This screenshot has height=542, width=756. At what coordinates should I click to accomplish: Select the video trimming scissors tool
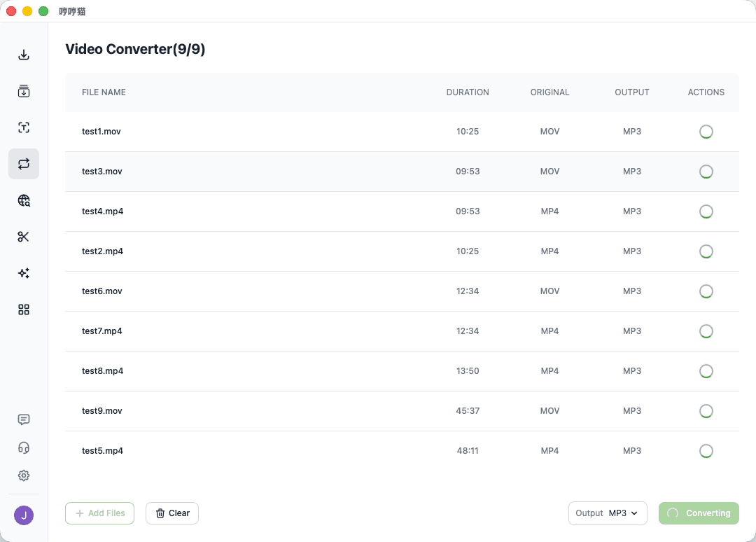coord(24,237)
